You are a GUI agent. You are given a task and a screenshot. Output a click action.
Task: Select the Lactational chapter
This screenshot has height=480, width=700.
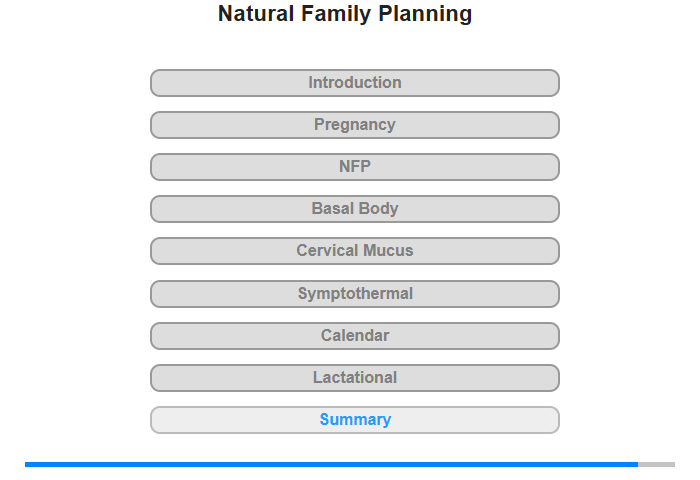tap(355, 378)
